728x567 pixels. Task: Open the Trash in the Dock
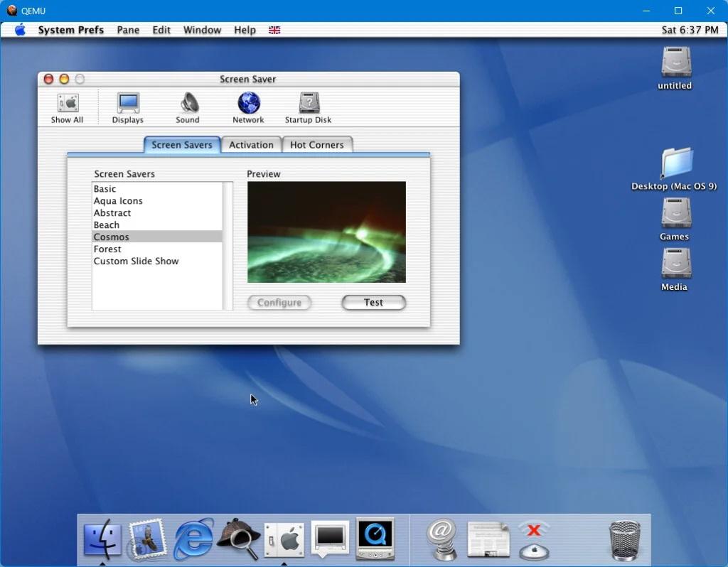tap(624, 540)
